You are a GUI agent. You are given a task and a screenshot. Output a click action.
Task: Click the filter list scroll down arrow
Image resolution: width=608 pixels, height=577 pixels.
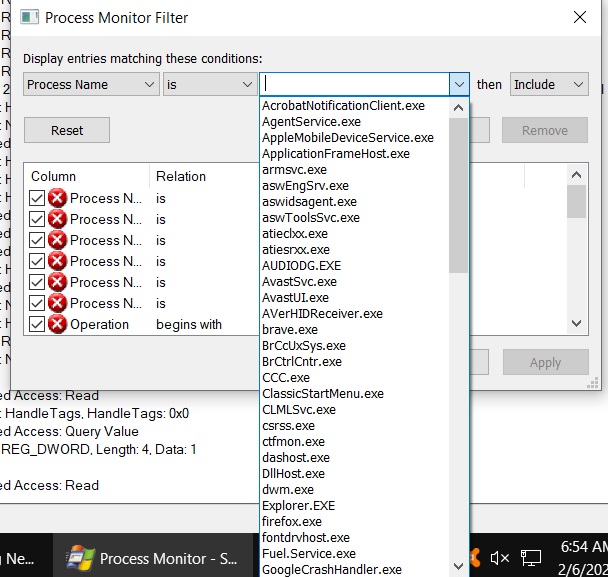pyautogui.click(x=577, y=323)
